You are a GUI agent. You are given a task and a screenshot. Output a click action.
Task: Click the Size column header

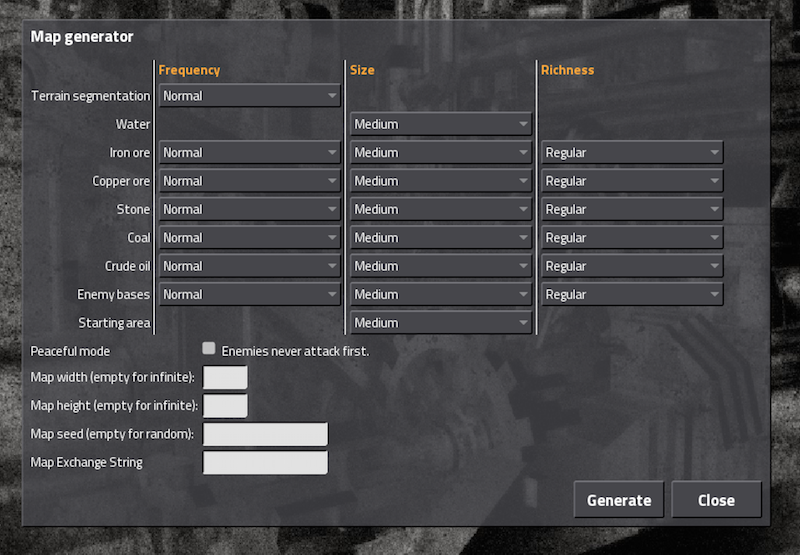click(362, 70)
